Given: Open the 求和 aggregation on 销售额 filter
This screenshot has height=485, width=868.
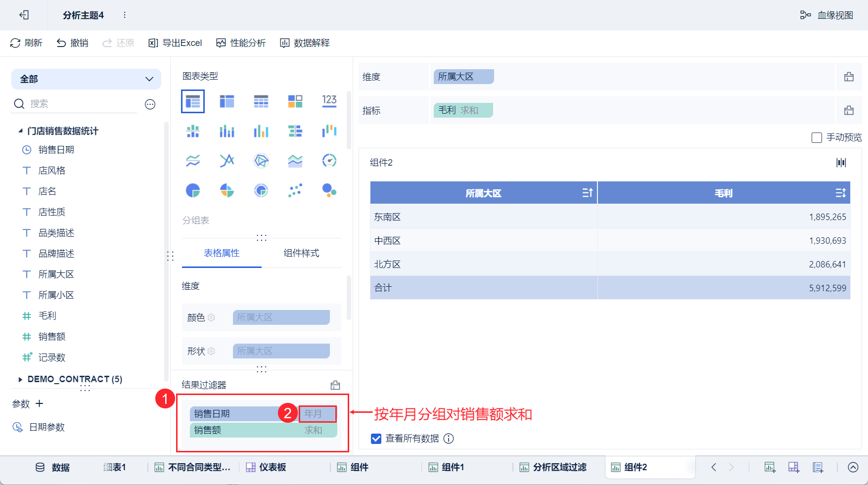Looking at the screenshot, I should [x=314, y=430].
